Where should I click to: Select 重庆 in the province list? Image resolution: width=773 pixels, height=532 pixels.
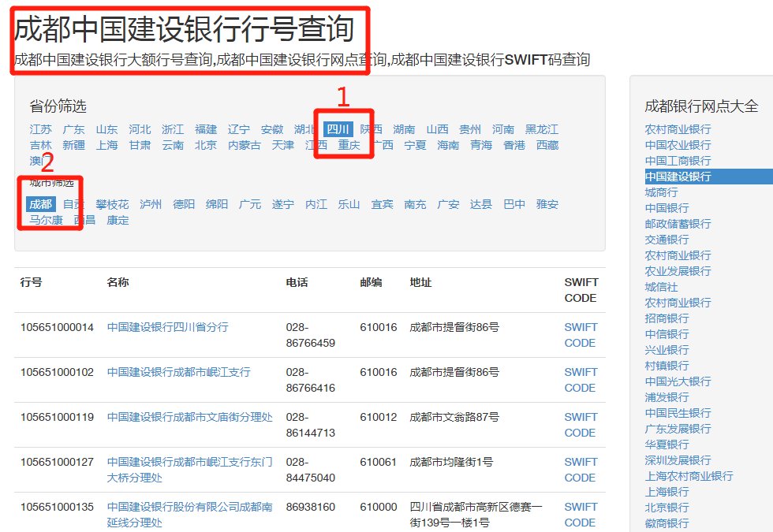[x=349, y=145]
